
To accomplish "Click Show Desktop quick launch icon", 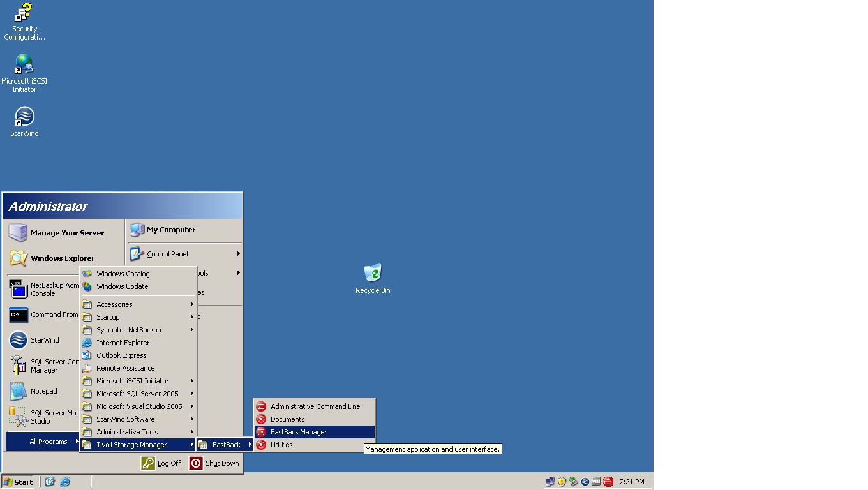I will click(x=50, y=482).
